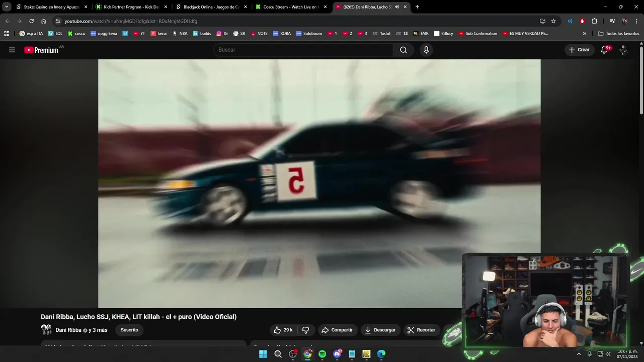Toggle microphone icon in system tray
This screenshot has height=362, width=644.
point(590,354)
